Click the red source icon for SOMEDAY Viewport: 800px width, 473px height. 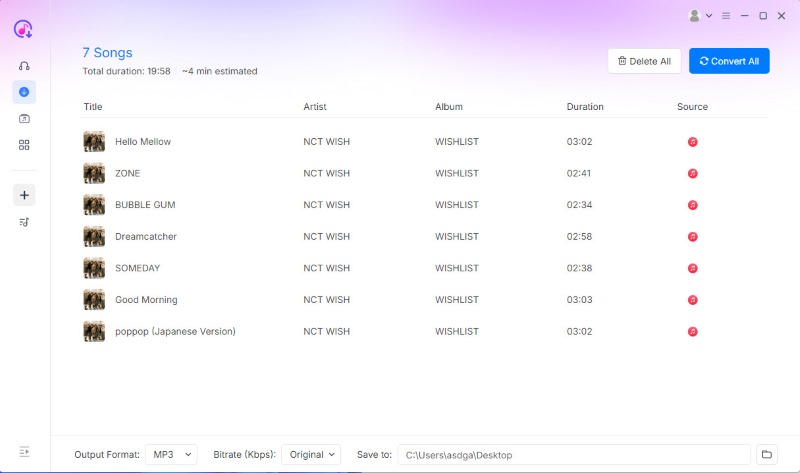692,268
